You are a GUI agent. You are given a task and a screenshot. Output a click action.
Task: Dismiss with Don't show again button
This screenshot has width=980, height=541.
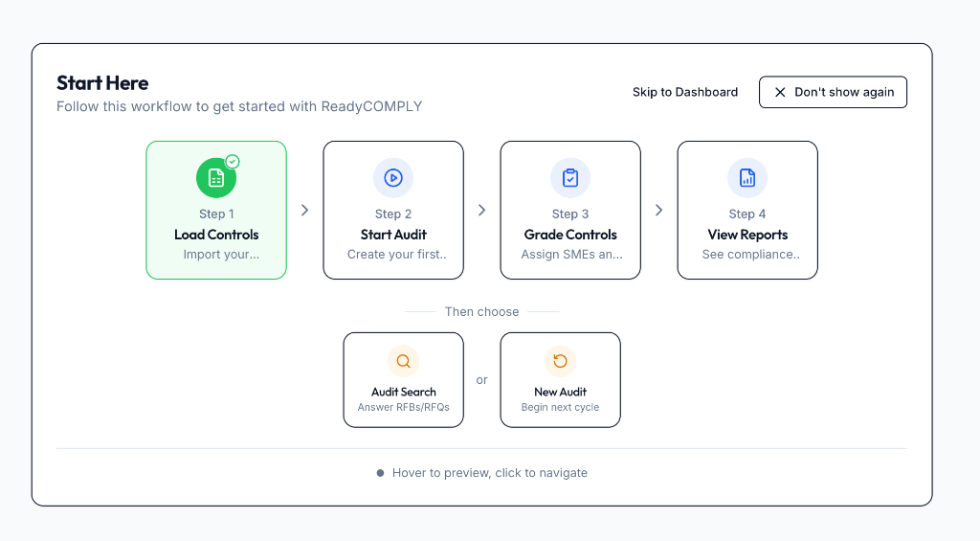pos(834,92)
